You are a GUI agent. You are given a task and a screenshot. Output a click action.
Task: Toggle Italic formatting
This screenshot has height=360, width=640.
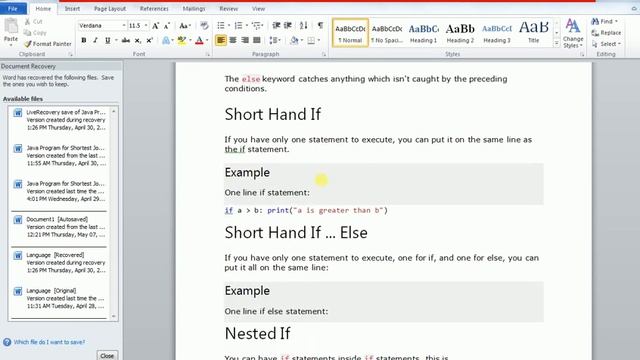point(96,40)
